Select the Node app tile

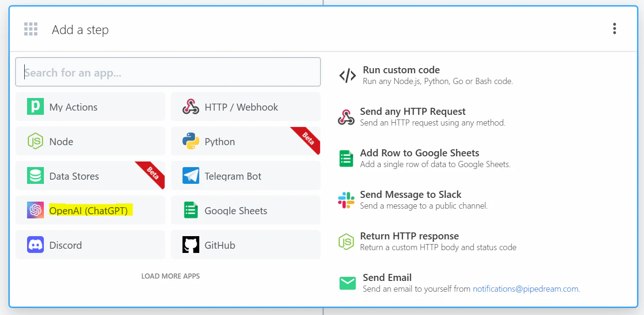click(x=90, y=141)
